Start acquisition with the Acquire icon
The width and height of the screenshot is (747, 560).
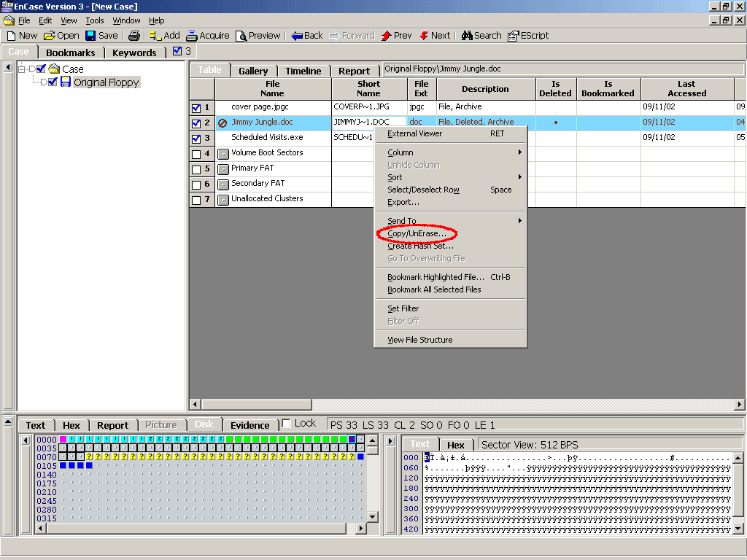click(192, 36)
